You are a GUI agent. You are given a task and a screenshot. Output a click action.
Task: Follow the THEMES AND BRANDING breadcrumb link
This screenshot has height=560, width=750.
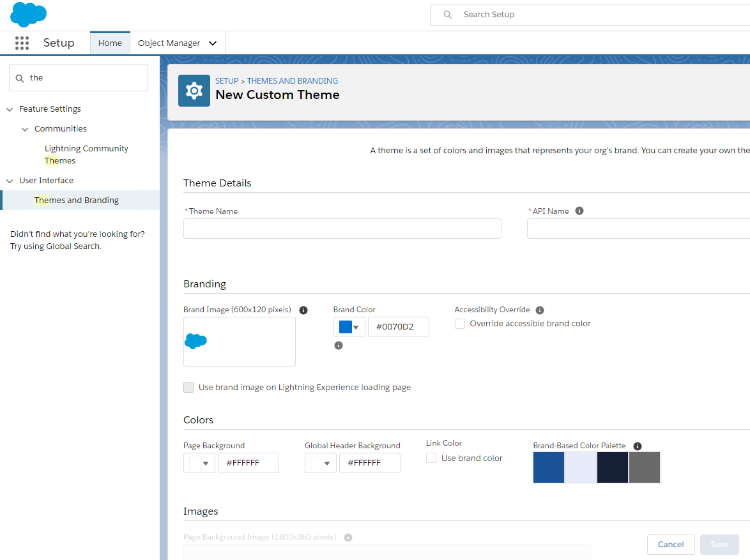click(x=293, y=81)
